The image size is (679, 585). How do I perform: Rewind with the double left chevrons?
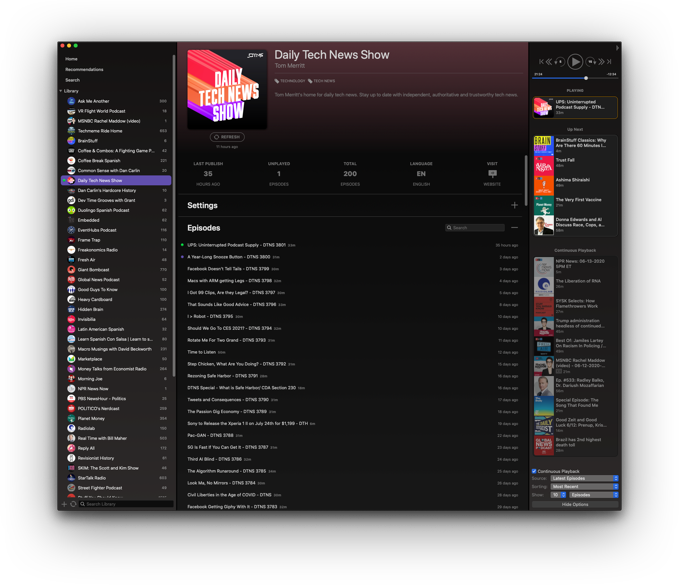point(549,62)
